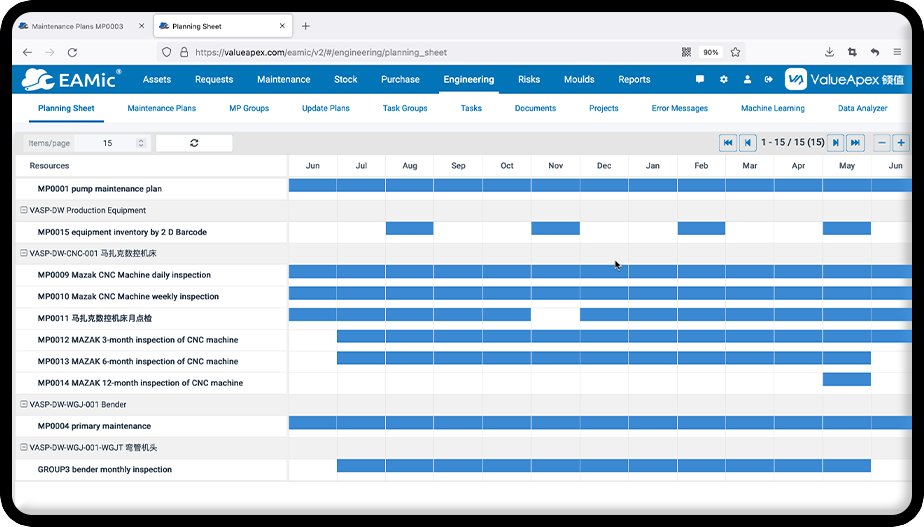Click the user profile icon
This screenshot has height=527, width=924.
746,80
